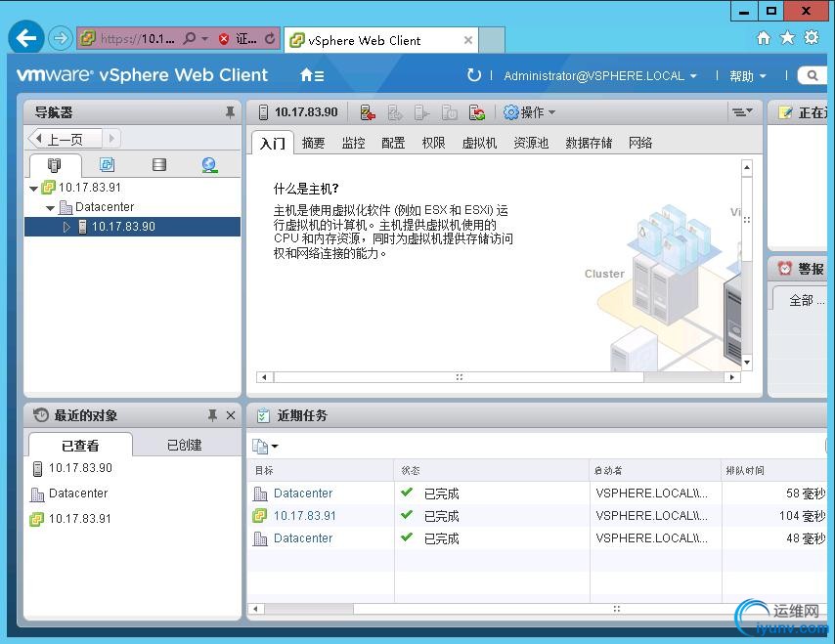835x644 pixels.
Task: Switch to the Summary (摘要) tab
Action: click(313, 143)
